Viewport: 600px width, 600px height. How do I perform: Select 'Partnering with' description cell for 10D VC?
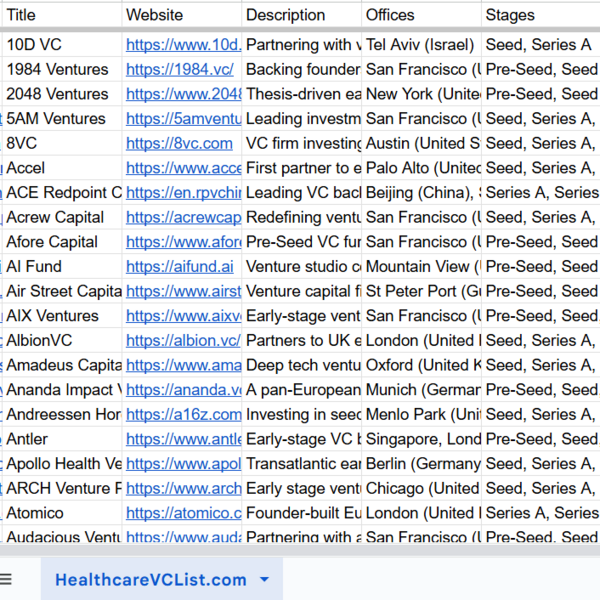pos(302,45)
